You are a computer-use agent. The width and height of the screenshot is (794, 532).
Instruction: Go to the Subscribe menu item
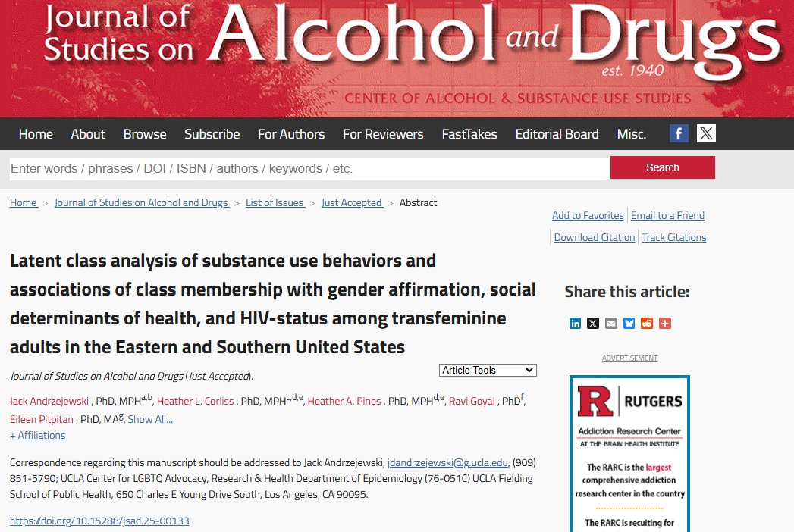(212, 134)
